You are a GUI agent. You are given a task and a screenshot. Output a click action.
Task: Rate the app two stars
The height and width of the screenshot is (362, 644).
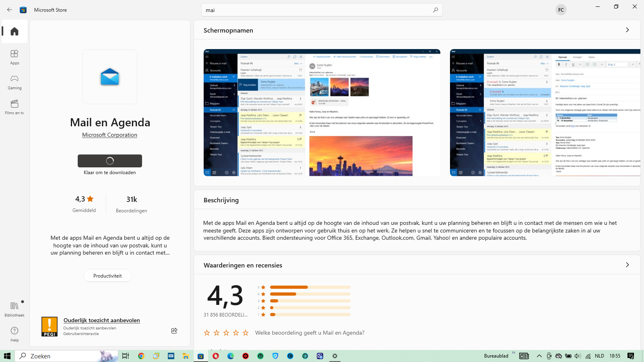coord(217,333)
